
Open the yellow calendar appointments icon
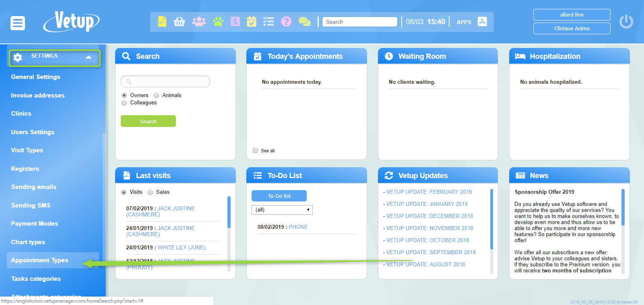[252, 21]
